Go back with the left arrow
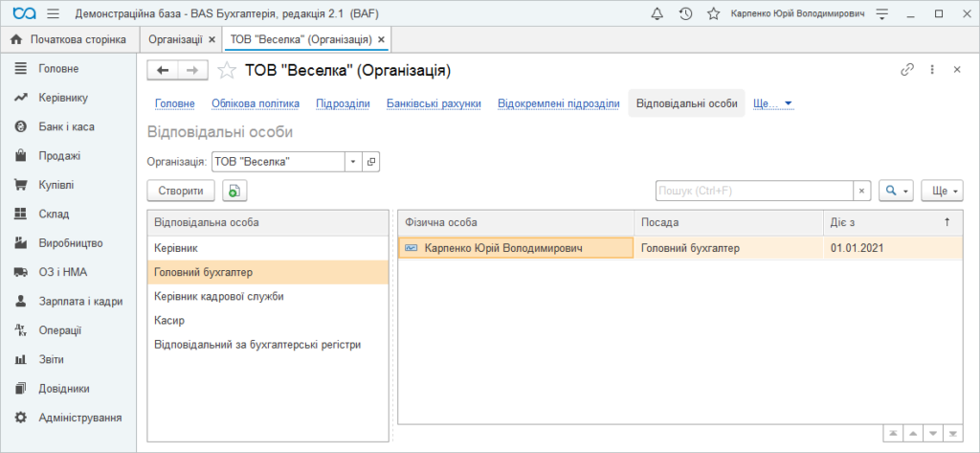The image size is (980, 453). [x=163, y=71]
